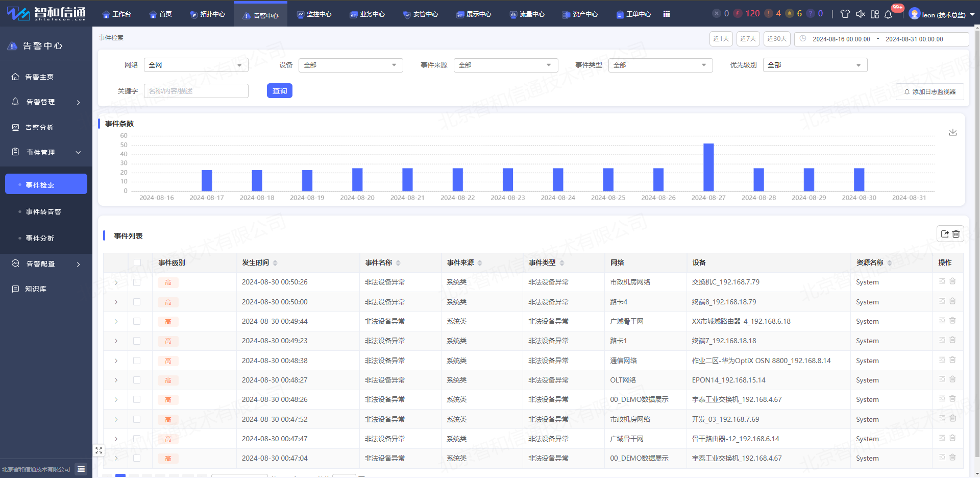The image size is (980, 478).
Task: Open the notification bell with 99+ badge
Action: [x=888, y=14]
